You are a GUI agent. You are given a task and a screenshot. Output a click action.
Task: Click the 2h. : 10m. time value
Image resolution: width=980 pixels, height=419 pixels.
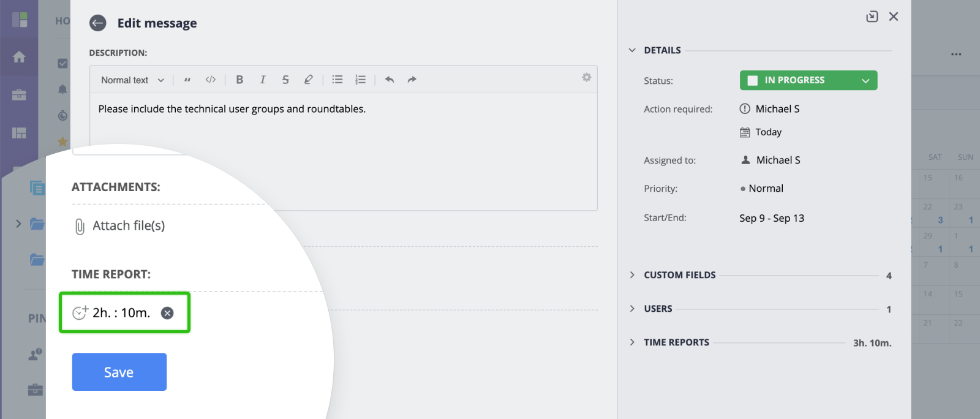tap(121, 312)
